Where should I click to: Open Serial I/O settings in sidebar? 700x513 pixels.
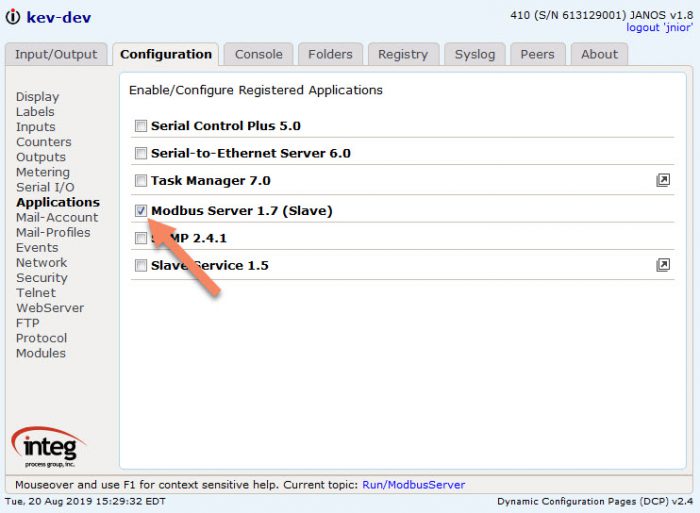tap(45, 187)
